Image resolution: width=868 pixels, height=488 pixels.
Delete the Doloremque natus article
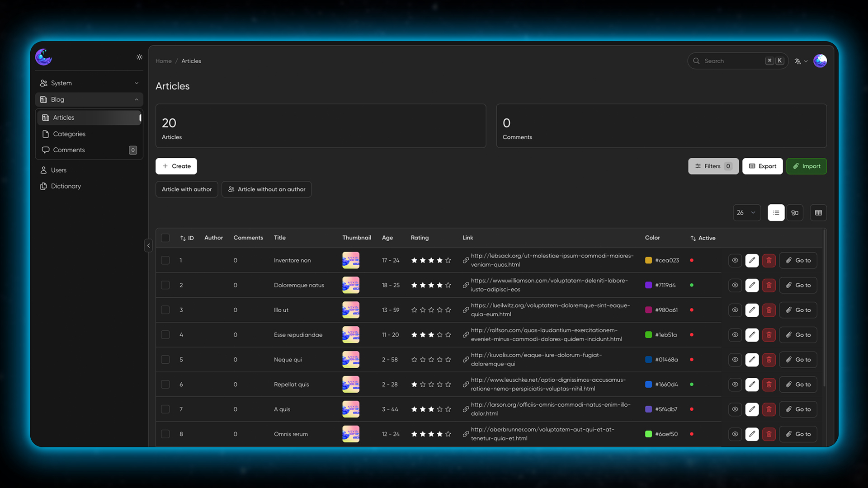769,285
